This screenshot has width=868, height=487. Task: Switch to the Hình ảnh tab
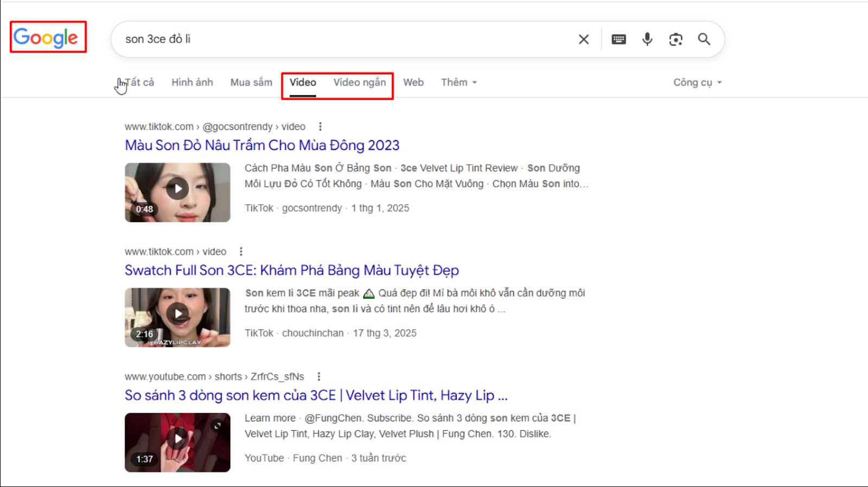193,83
